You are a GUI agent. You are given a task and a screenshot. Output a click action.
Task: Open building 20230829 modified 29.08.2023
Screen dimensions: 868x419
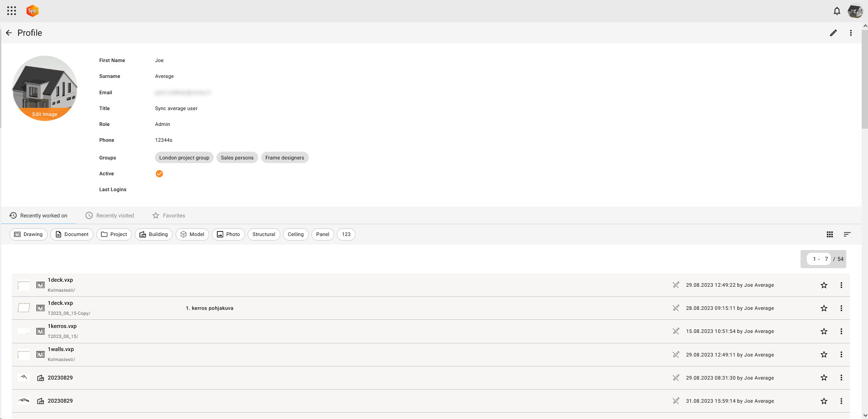(60, 378)
